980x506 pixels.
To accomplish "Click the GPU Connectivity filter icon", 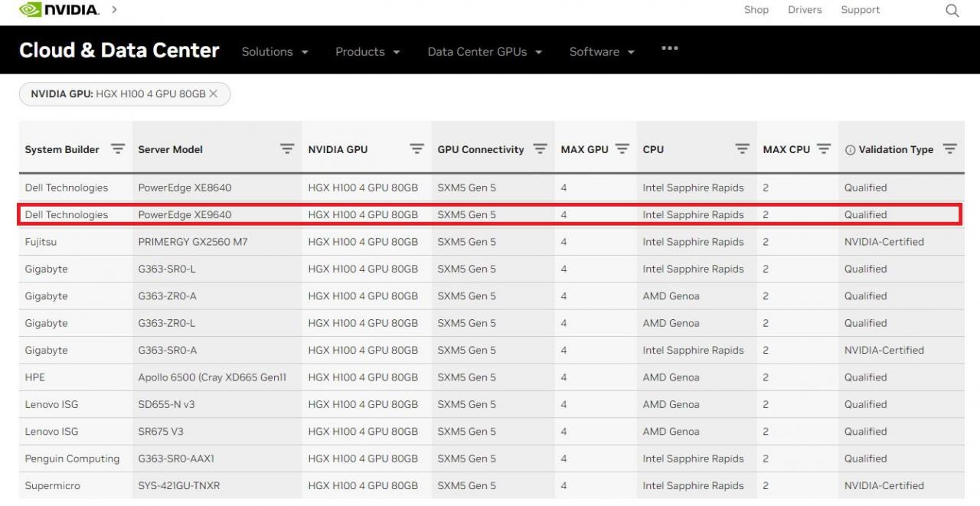I will [540, 149].
